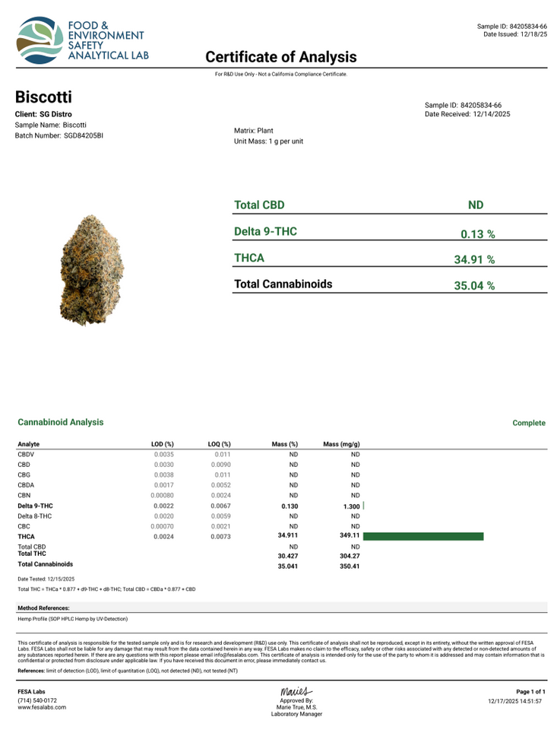560x730 pixels.
Task: Click the green Complete status text
Action: [529, 423]
